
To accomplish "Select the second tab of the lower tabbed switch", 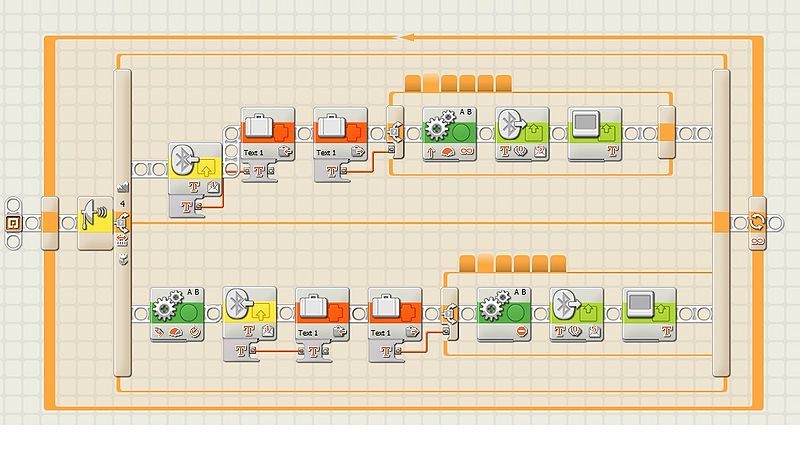I will (485, 264).
